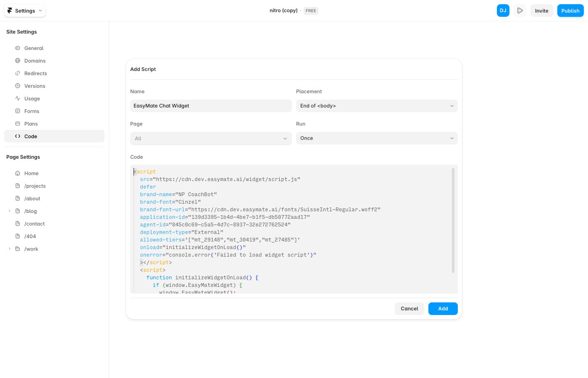The width and height of the screenshot is (588, 378).
Task: Open the Settings dropdown chevron
Action: pos(40,10)
